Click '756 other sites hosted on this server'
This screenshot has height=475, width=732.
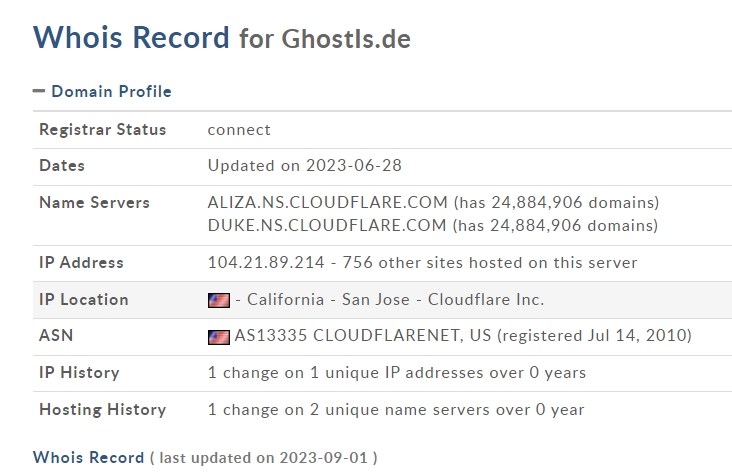click(490, 262)
